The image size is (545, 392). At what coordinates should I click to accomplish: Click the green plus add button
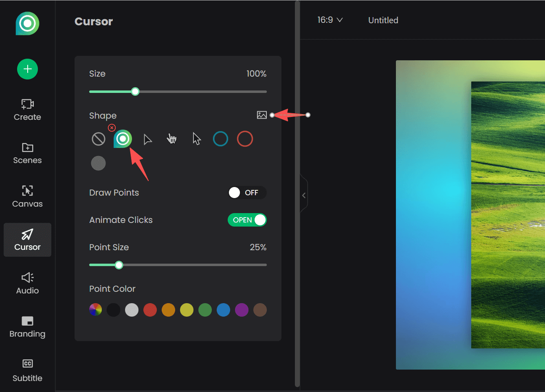(27, 69)
